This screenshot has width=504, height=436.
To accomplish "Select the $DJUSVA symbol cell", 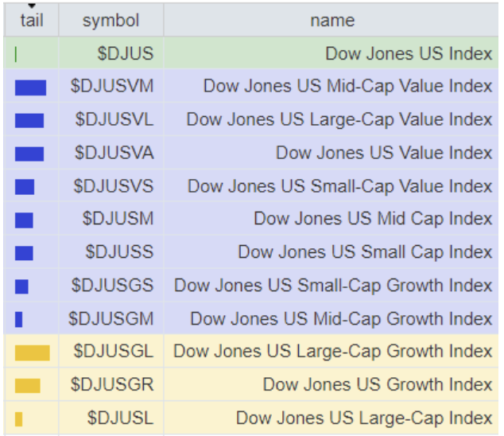I will (x=114, y=153).
